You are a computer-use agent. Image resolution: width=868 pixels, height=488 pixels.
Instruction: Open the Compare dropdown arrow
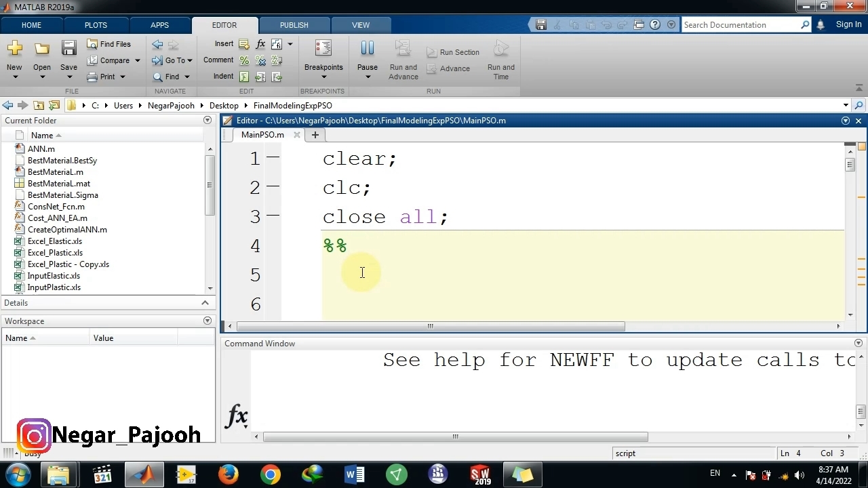coord(137,60)
